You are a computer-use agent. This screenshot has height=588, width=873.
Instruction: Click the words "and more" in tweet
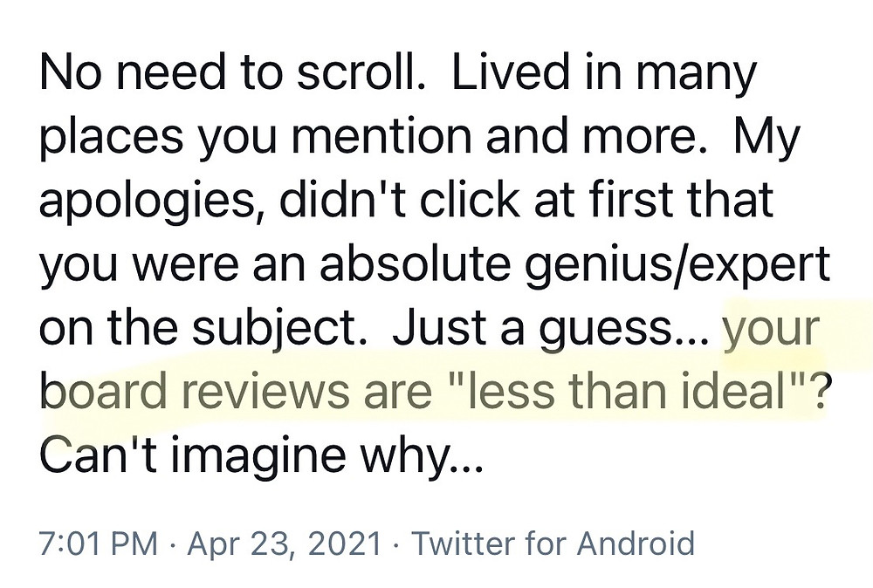tap(590, 138)
